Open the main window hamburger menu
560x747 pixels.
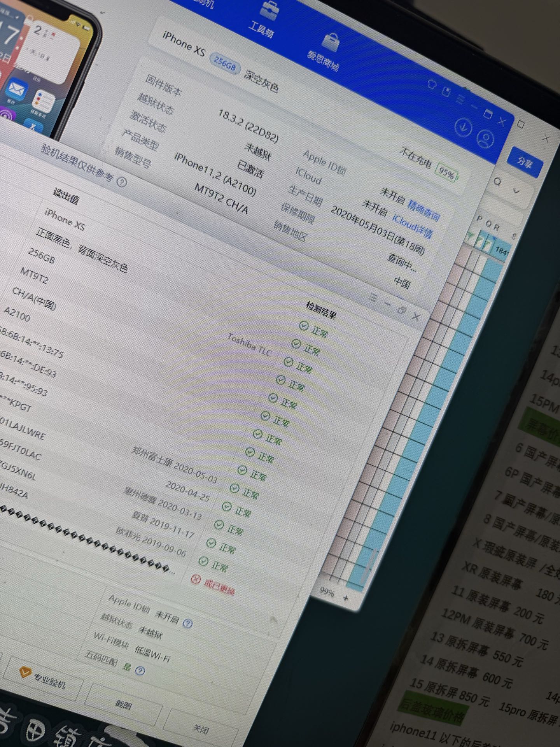(x=460, y=99)
